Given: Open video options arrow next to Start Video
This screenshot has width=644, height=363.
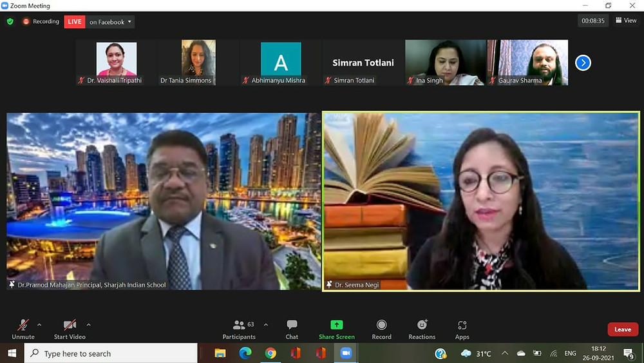Looking at the screenshot, I should pyautogui.click(x=89, y=325).
